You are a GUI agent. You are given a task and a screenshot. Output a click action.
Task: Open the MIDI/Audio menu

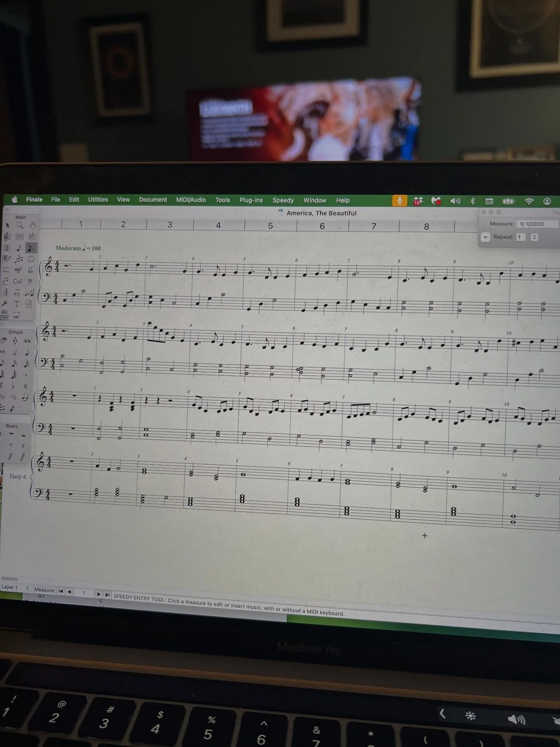191,200
